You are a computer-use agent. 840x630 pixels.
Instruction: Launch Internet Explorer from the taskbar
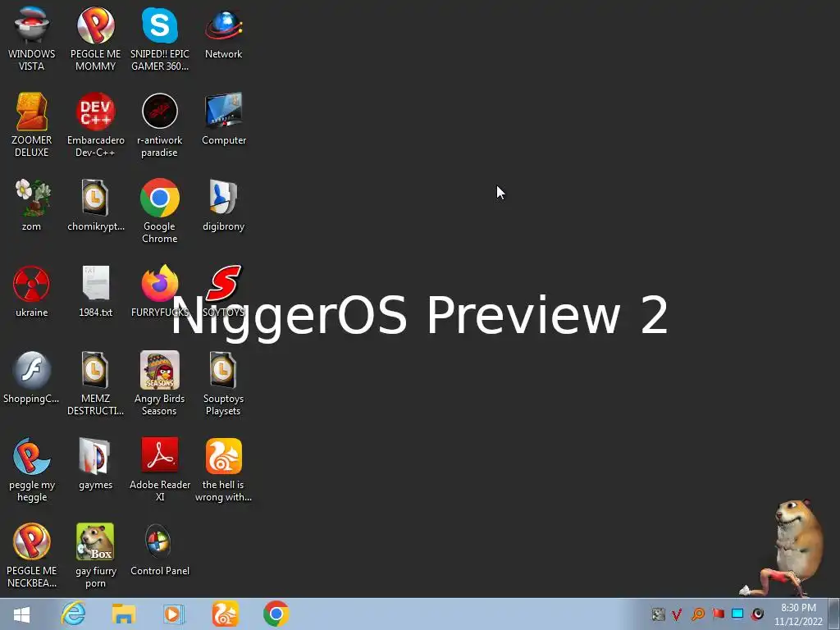[x=73, y=614]
